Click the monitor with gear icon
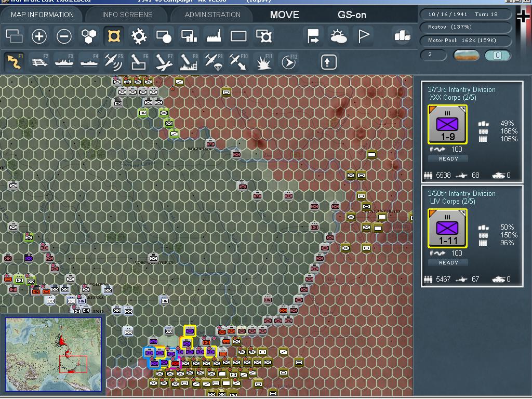The image size is (532, 399). [263, 36]
